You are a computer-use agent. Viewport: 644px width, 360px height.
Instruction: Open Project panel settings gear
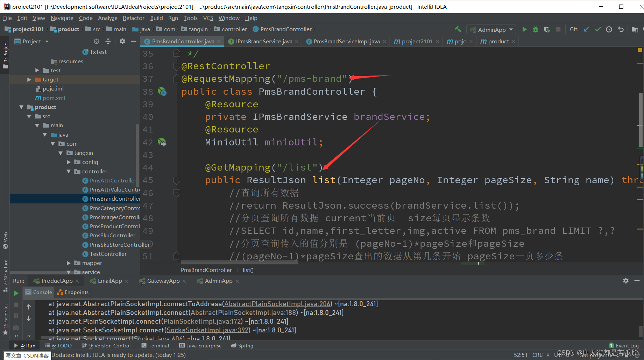(x=122, y=41)
